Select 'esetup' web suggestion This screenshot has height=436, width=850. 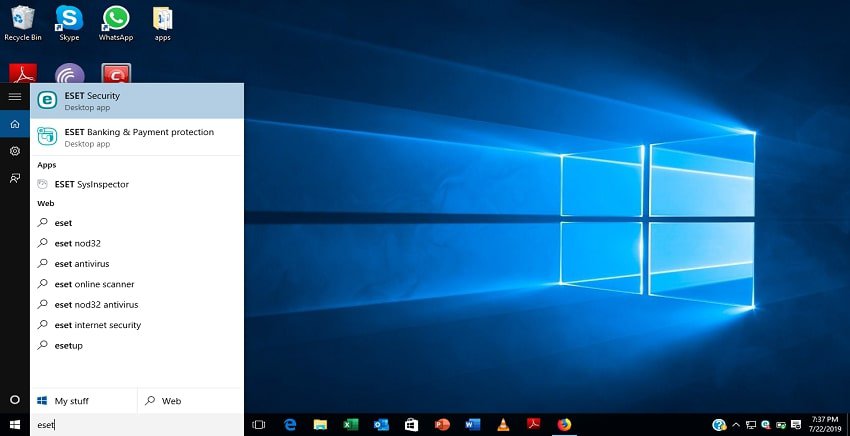(x=137, y=345)
